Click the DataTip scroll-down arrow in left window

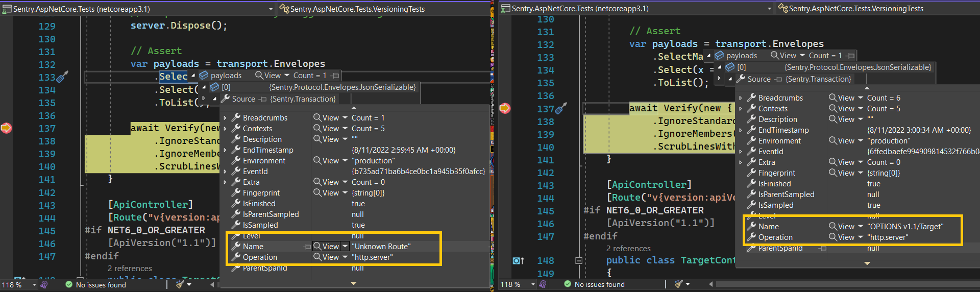point(354,283)
